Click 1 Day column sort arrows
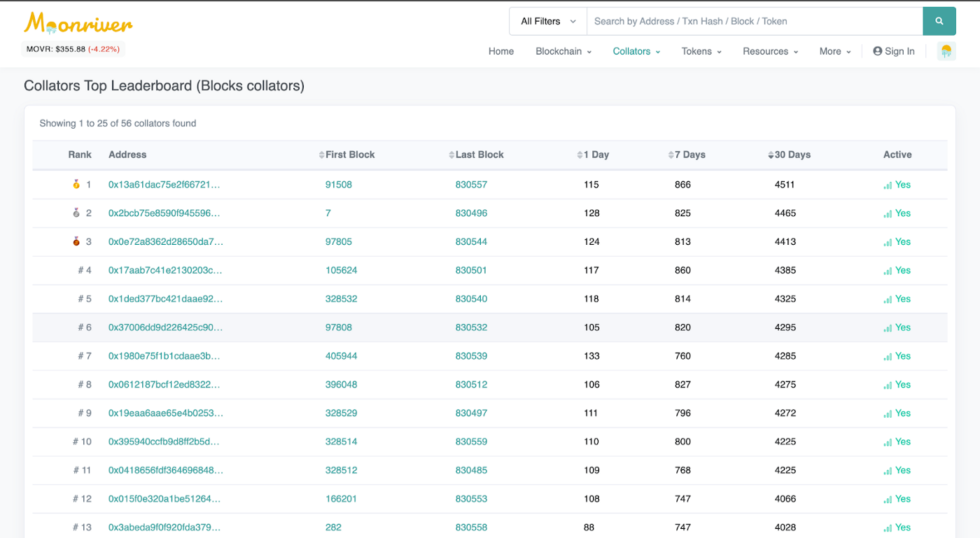 pos(580,155)
